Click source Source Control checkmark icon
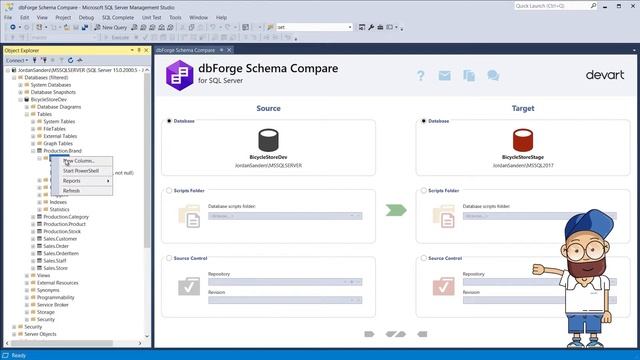This screenshot has width=640, height=360. [189, 287]
